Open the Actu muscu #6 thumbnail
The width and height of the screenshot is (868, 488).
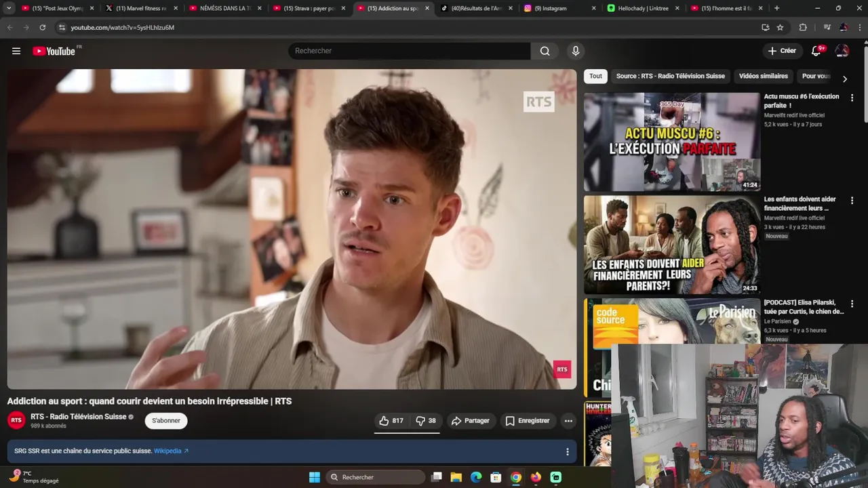click(672, 142)
